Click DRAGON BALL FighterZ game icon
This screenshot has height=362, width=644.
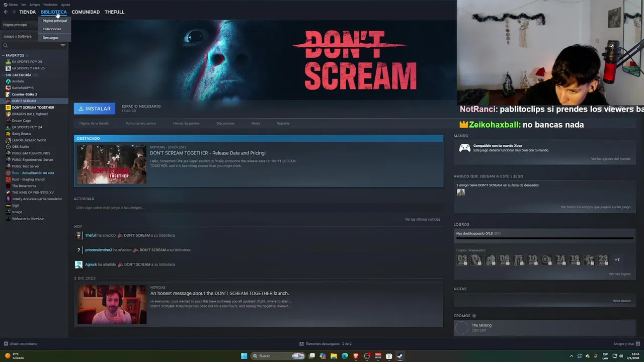pyautogui.click(x=8, y=114)
